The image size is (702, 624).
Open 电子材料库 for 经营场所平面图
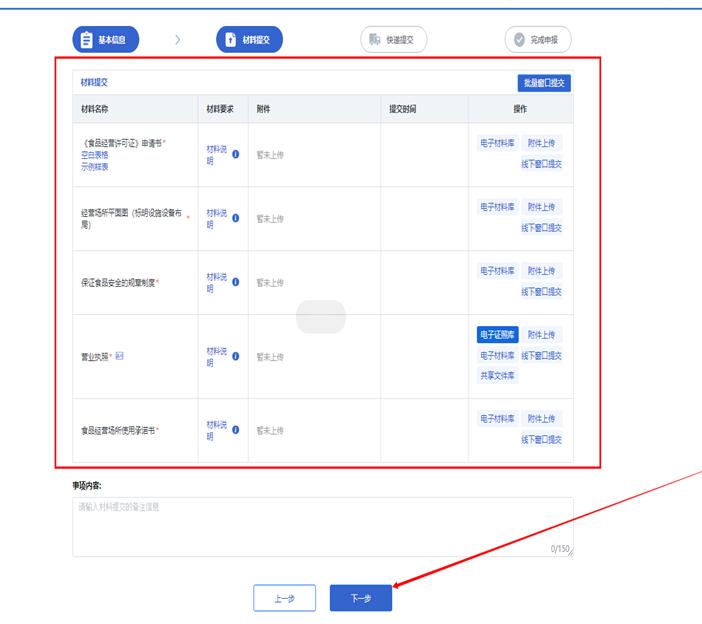497,207
